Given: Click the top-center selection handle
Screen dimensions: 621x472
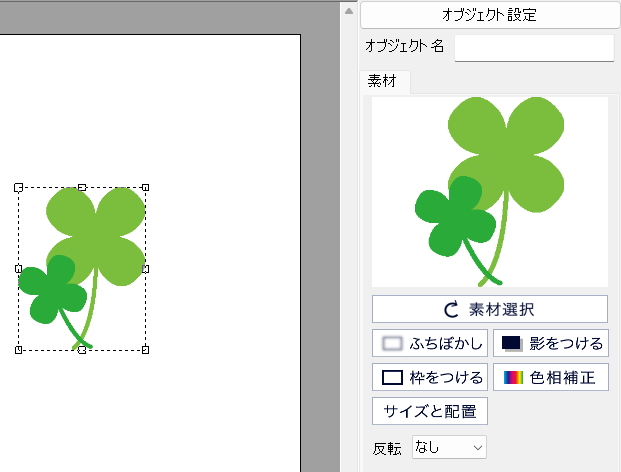Looking at the screenshot, I should point(82,187).
